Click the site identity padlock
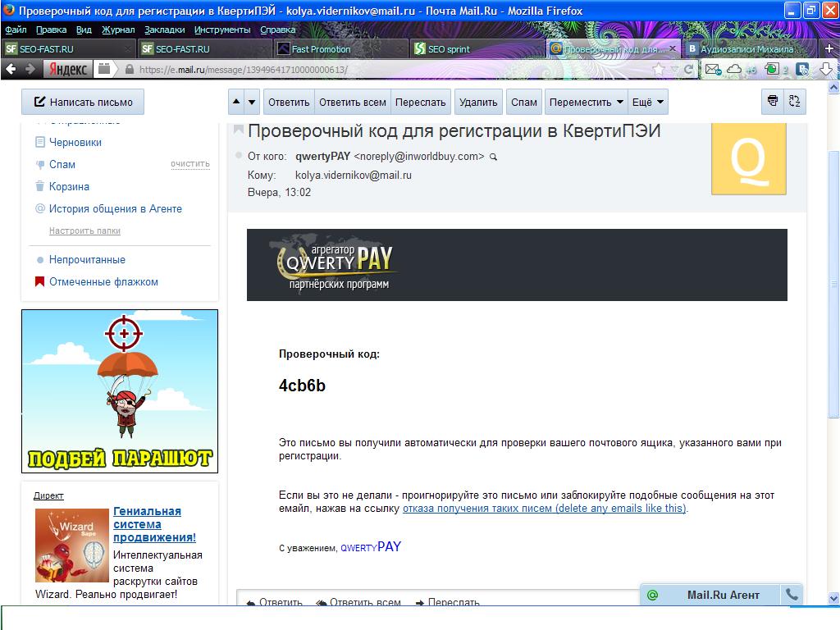 pyautogui.click(x=129, y=69)
